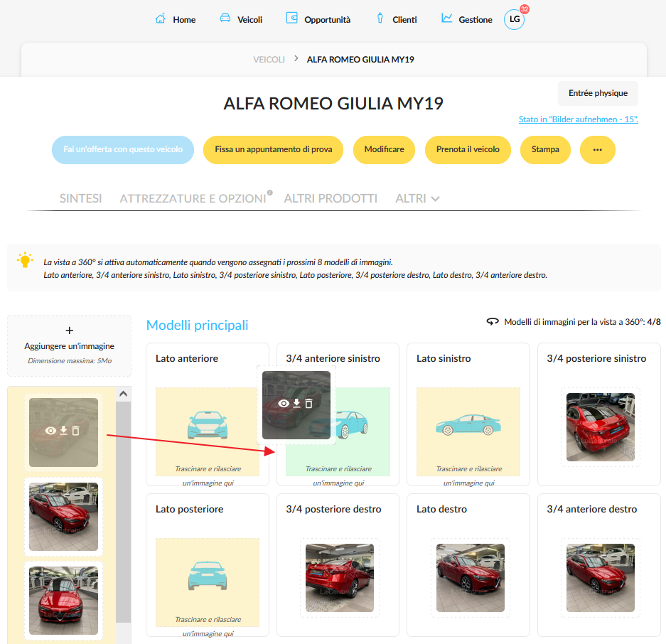Open Clienti in the top menu
The image size is (666, 644).
click(404, 19)
